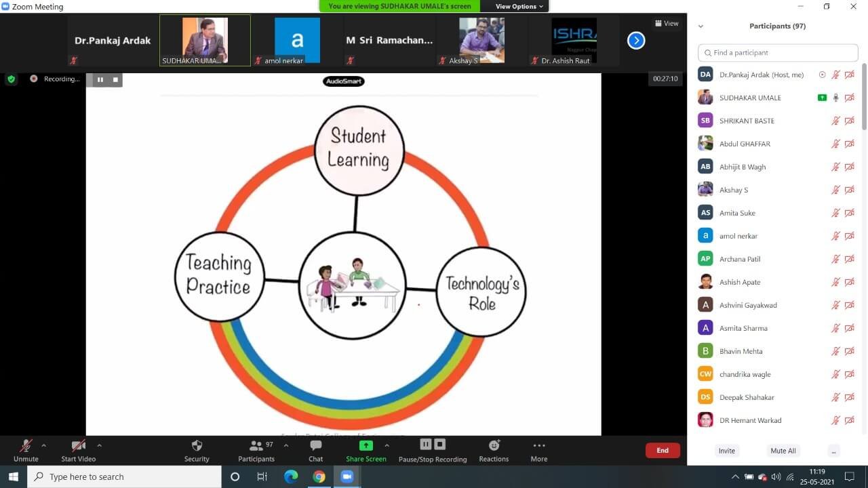
Task: Select Amita Suke participant row
Action: tap(778, 213)
